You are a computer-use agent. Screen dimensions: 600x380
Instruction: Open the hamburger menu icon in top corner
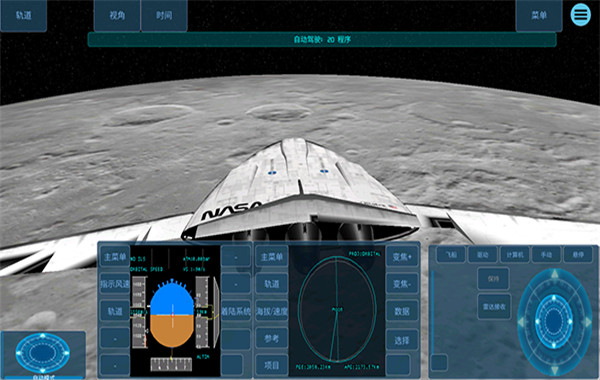coord(580,15)
